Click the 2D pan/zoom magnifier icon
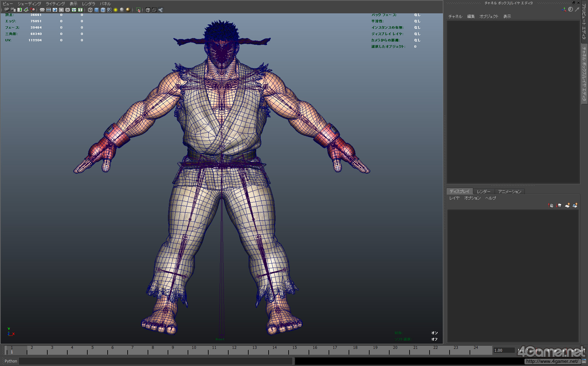The image size is (588, 366). pos(32,10)
